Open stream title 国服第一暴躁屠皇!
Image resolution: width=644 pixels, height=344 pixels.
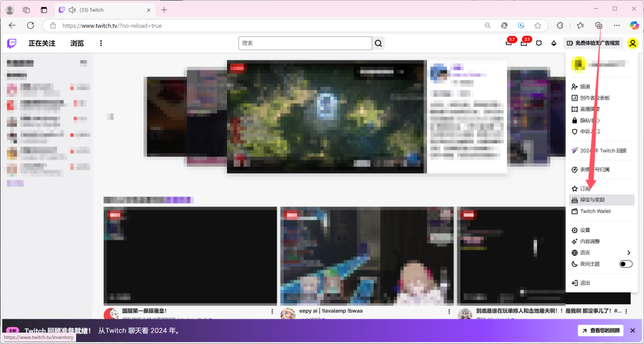[144, 311]
